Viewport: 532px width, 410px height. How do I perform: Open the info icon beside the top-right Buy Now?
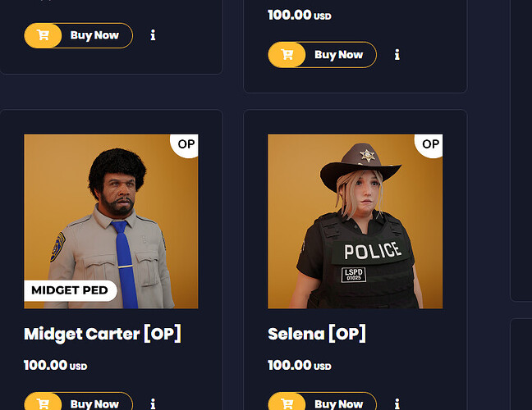point(397,55)
